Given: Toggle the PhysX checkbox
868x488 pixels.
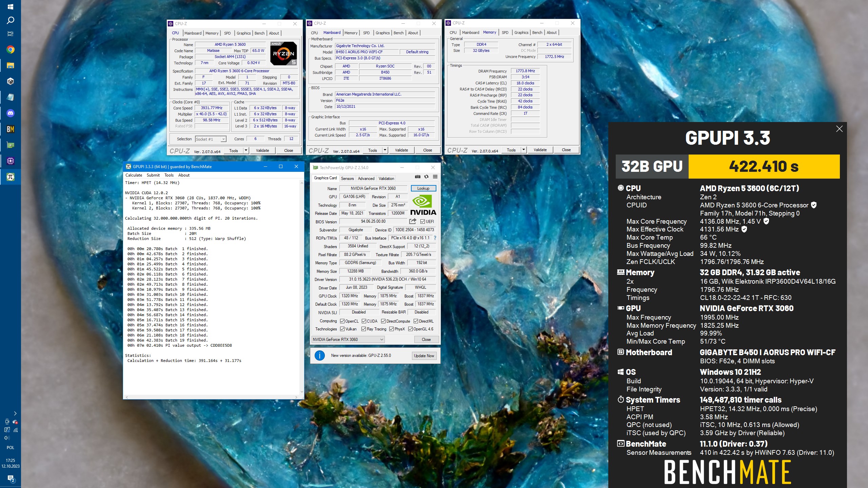Looking at the screenshot, I should tap(391, 329).
